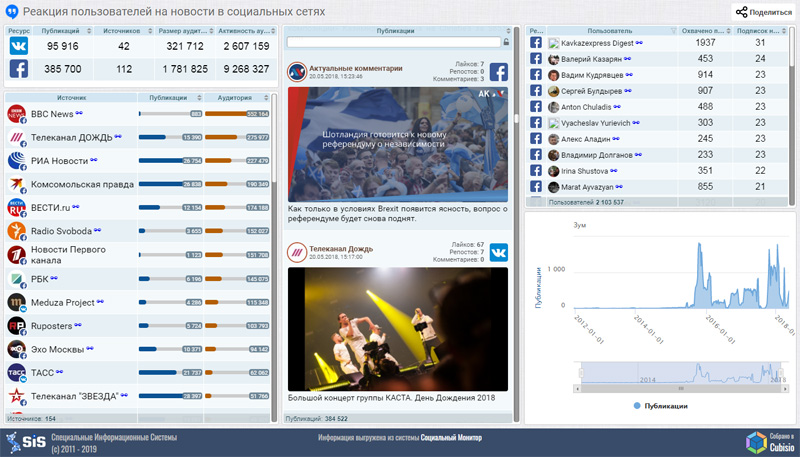Image resolution: width=800 pixels, height=457 pixels.
Task: Click link icon next to Meduza Project
Action: tap(101, 301)
